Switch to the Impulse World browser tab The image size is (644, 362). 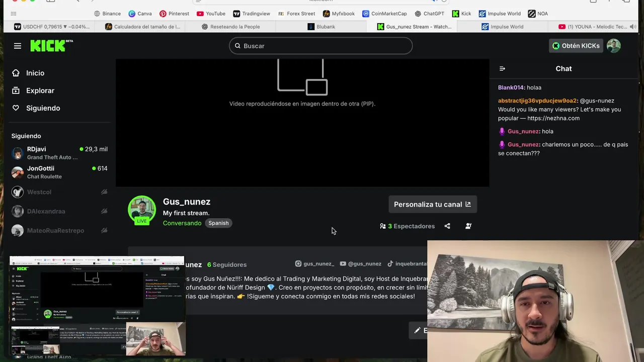click(x=502, y=27)
